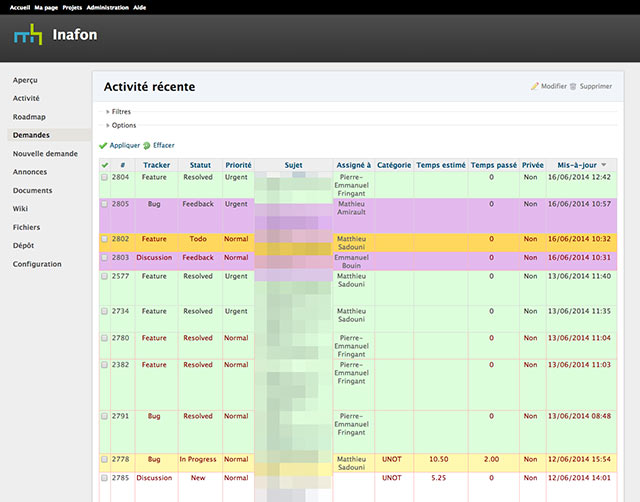Click the green checkmark select-all column header
The height and width of the screenshot is (502, 640).
coord(105,165)
